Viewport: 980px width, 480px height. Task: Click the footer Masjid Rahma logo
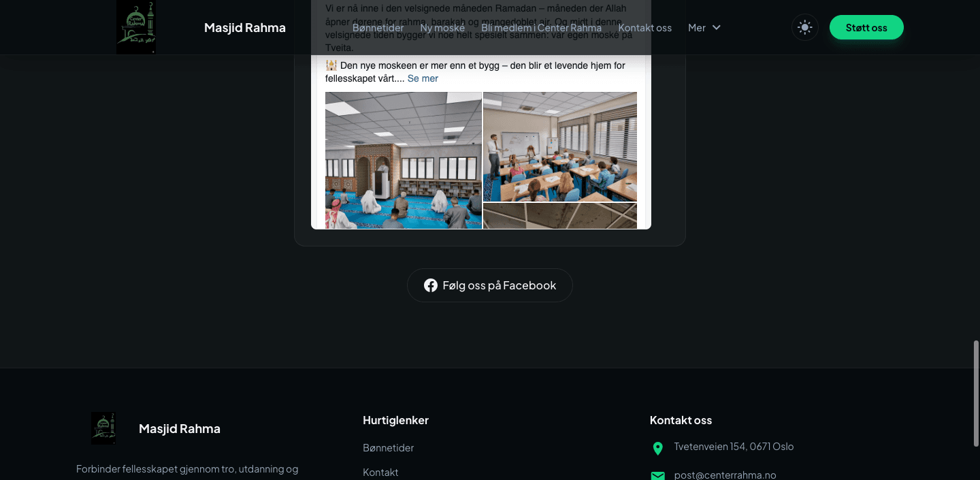[103, 428]
